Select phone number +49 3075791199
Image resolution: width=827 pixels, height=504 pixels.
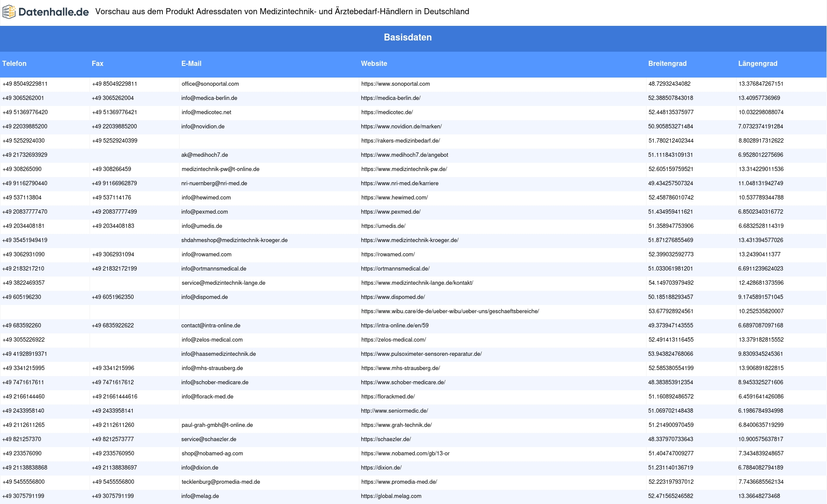pos(23,496)
